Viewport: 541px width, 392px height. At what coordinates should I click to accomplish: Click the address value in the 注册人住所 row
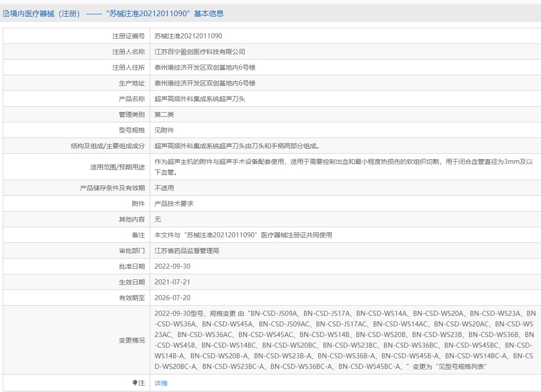tap(205, 67)
